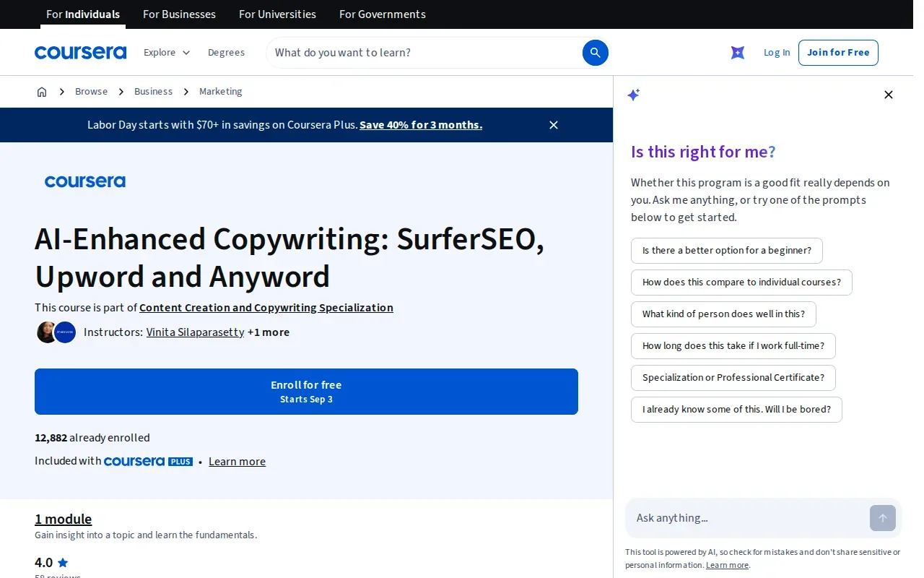
Task: Click the 'Ask anything...' input field
Action: (749, 518)
